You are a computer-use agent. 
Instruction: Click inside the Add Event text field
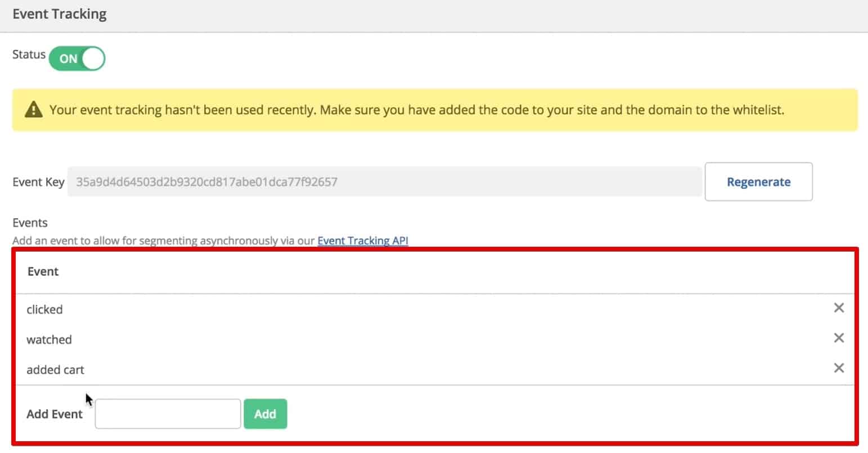point(167,413)
